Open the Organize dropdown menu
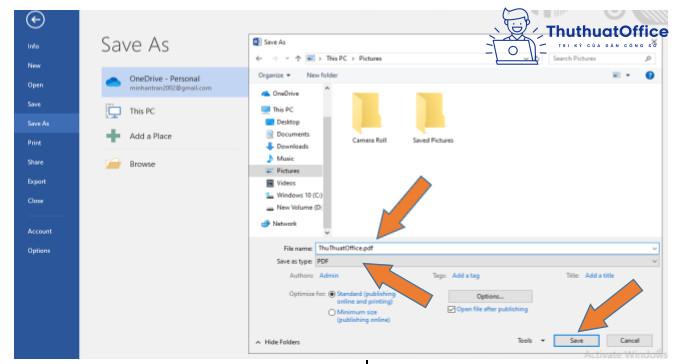The width and height of the screenshot is (677, 364). [274, 75]
